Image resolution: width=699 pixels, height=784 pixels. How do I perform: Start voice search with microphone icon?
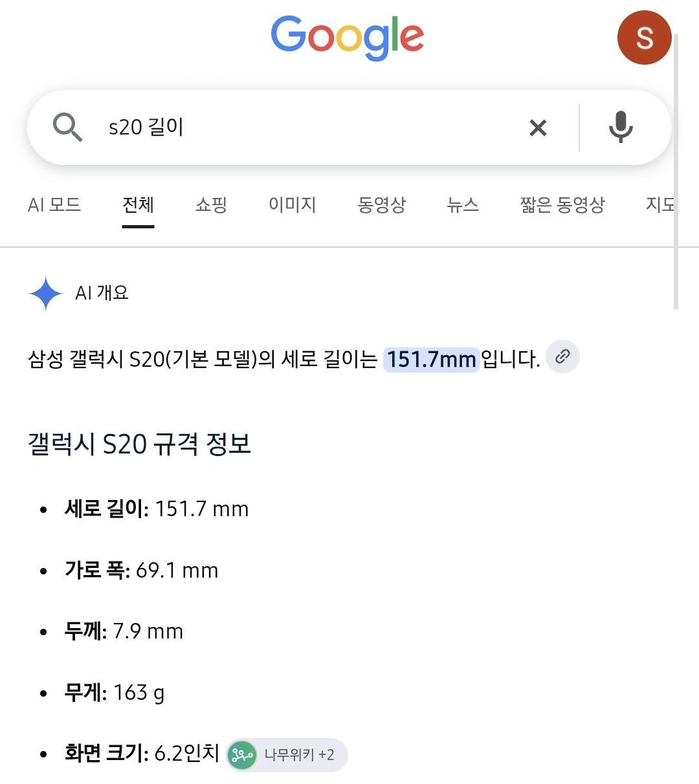coord(621,127)
